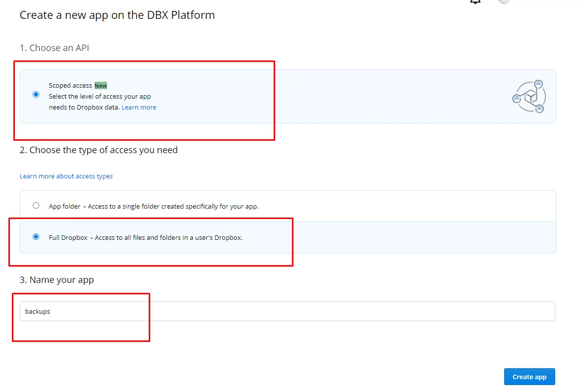Choose the App folder access option
Viewport: 582px width, 392px height.
tap(36, 206)
